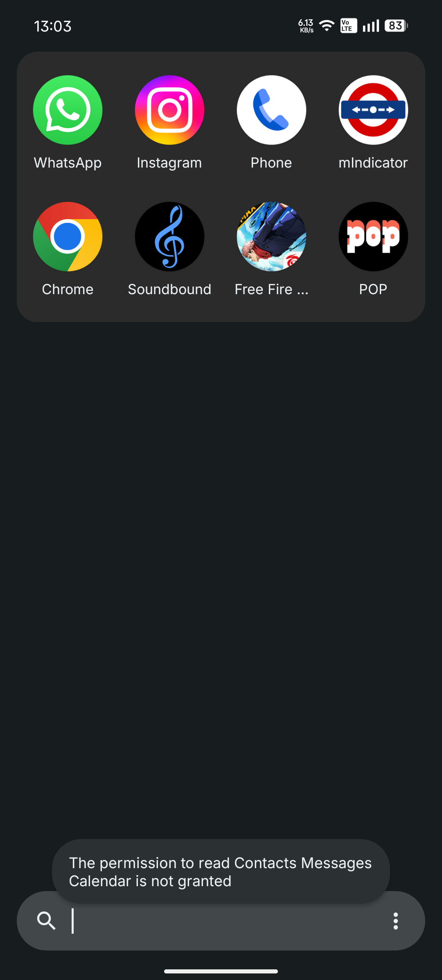Open the three-dot overflow menu
442x980 pixels.
click(x=395, y=921)
